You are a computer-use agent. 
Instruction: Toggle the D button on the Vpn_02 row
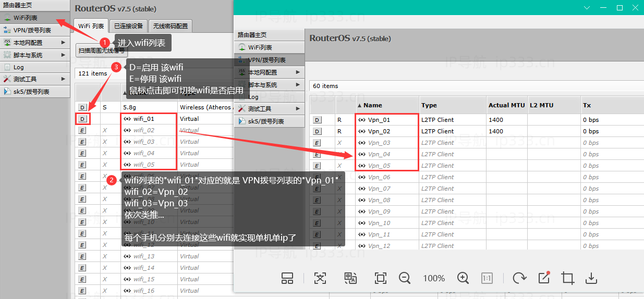(318, 131)
